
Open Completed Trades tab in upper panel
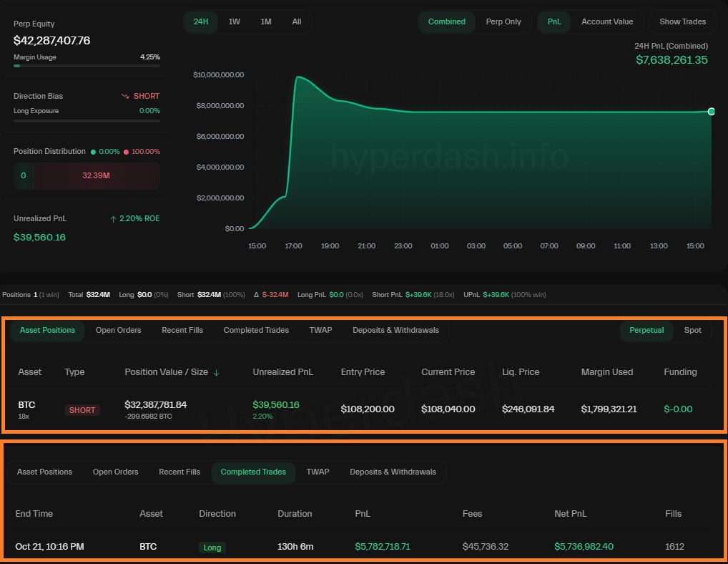pos(256,331)
